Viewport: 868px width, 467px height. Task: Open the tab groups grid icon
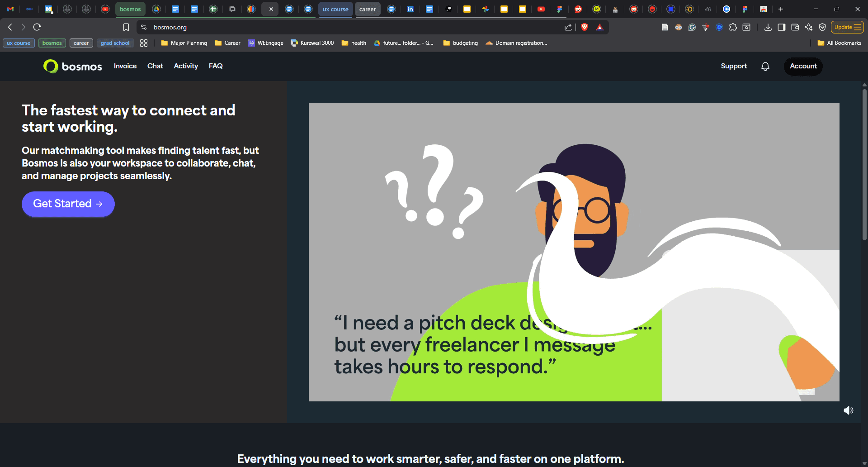coord(144,43)
